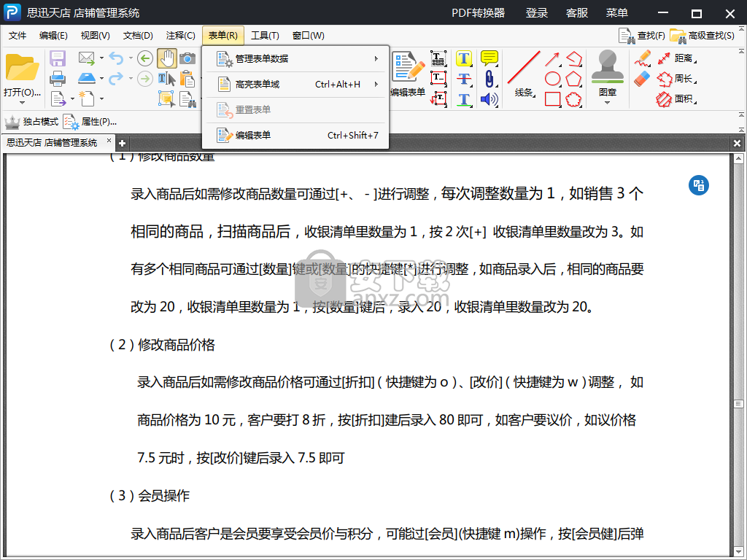Select the Hand tool
Screen dimensions: 747x560
pyautogui.click(x=167, y=58)
